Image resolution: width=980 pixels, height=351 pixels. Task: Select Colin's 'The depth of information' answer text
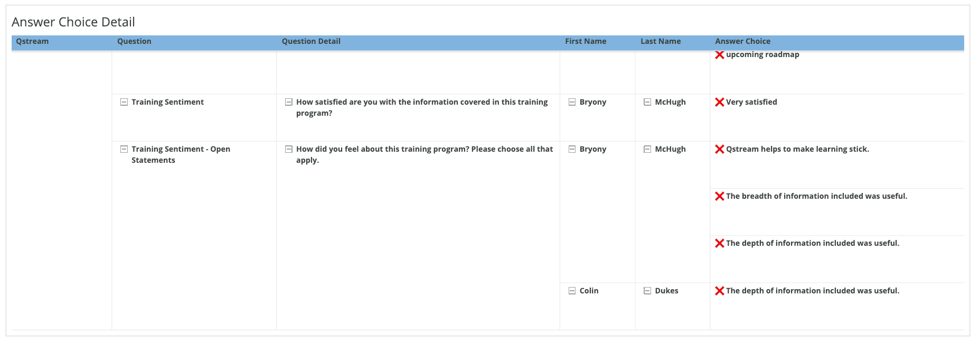813,291
